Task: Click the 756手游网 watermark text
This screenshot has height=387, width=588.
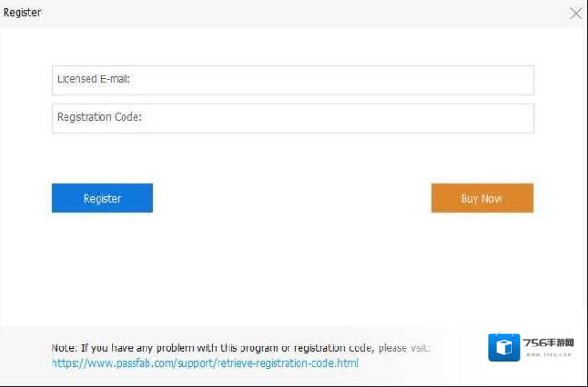Action: pyautogui.click(x=547, y=342)
